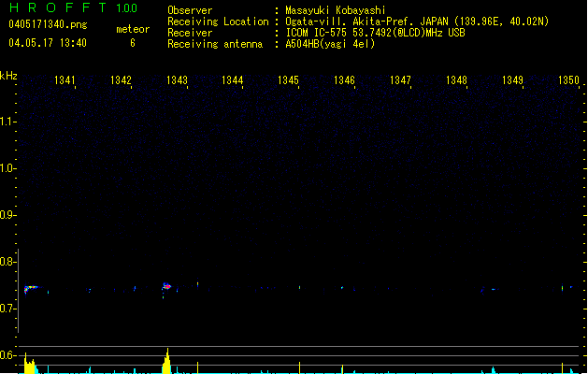Click the 1.1 kHz frequency label

coord(7,122)
